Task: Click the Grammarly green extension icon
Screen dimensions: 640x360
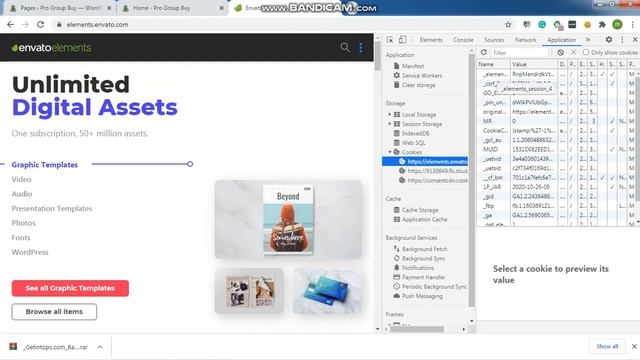Action: [x=542, y=24]
